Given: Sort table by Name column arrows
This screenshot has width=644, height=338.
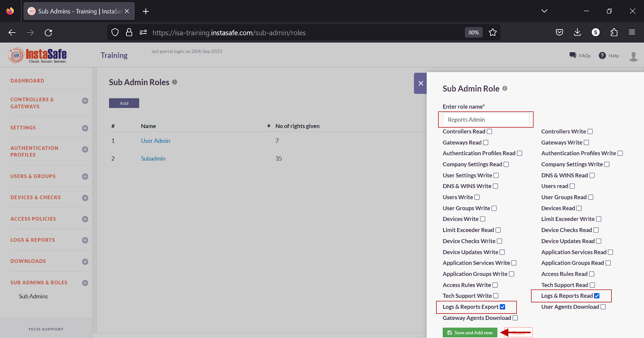Looking at the screenshot, I should click(x=269, y=126).
